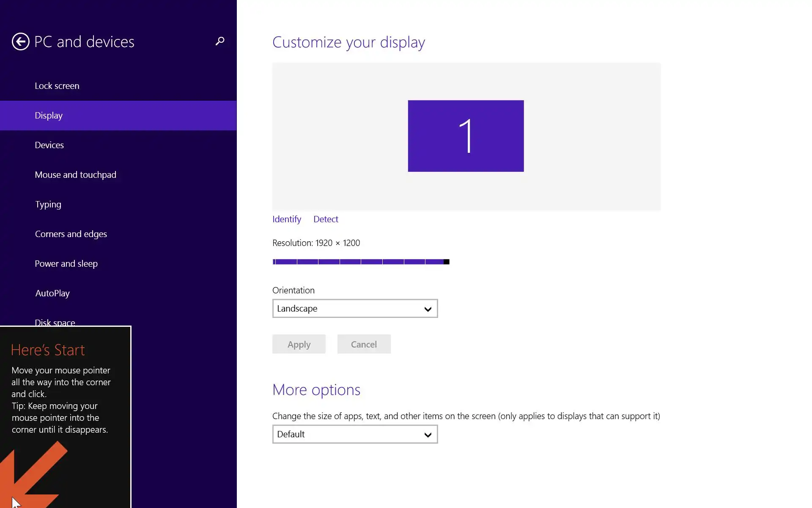Viewport: 812px width, 508px height.
Task: Click the Detect link
Action: (326, 219)
